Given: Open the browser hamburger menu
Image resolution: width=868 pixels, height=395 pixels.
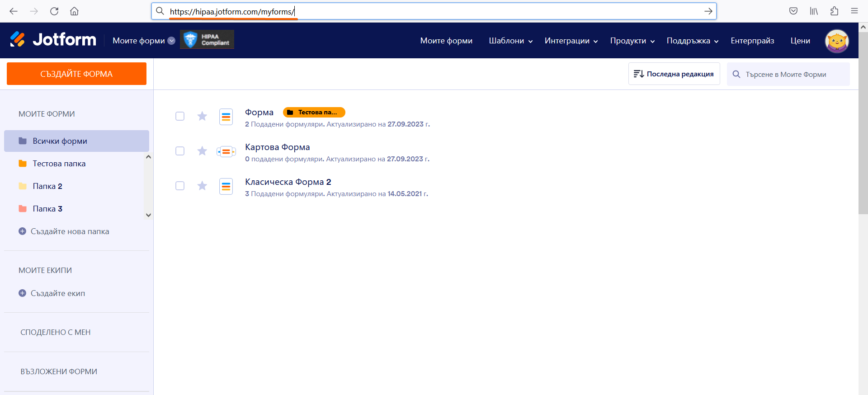Looking at the screenshot, I should click(x=854, y=11).
